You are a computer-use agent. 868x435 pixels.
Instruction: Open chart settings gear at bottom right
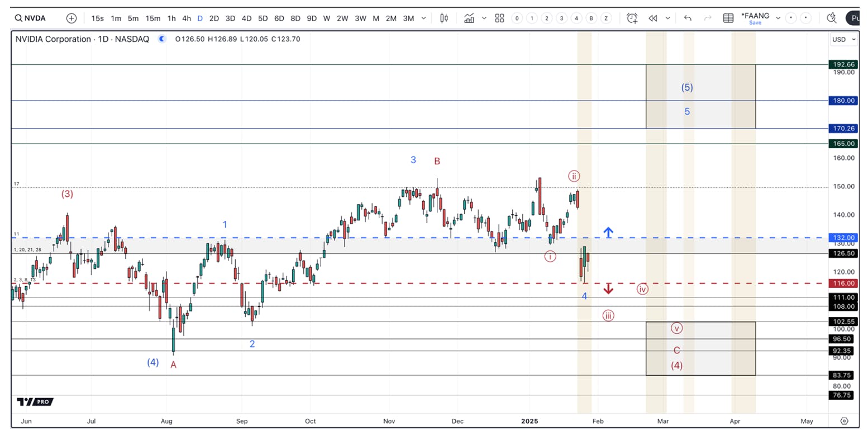pos(844,421)
